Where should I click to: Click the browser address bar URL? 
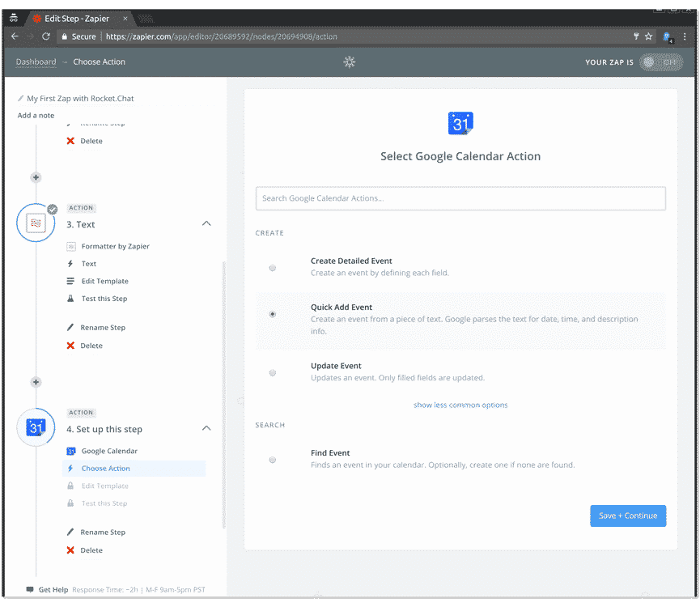tap(222, 36)
